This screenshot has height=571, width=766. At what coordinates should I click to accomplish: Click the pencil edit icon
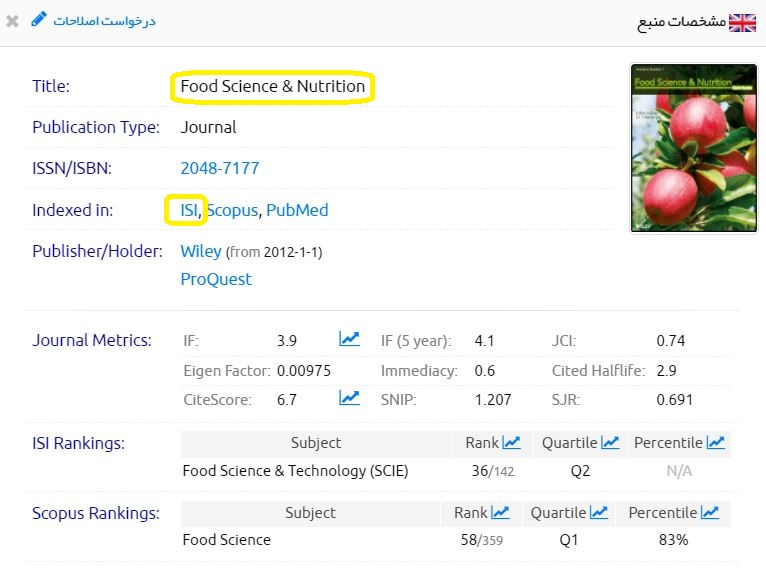pos(39,19)
